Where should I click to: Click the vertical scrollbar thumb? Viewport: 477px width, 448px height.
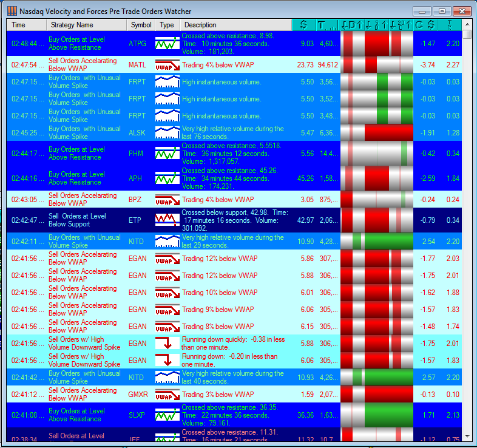pos(467,34)
